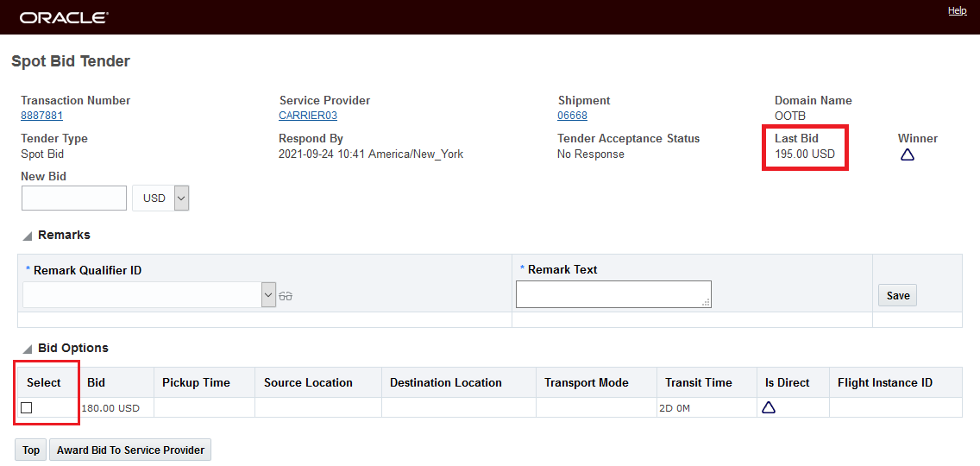Screen dimensions: 980x466
Task: Collapse the Remarks section
Action: pyautogui.click(x=27, y=236)
